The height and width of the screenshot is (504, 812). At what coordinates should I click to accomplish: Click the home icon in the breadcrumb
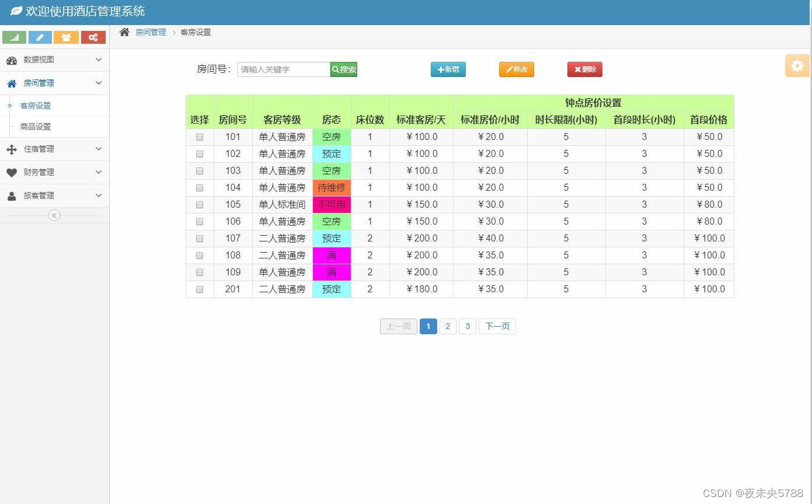coord(124,32)
